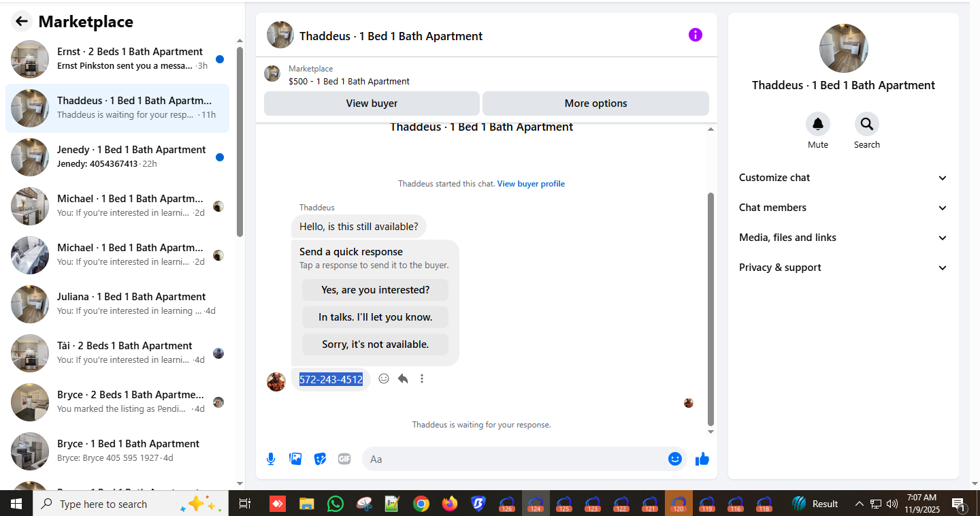The image size is (980, 516).
Task: Open volume control in system tray
Action: pyautogui.click(x=892, y=504)
